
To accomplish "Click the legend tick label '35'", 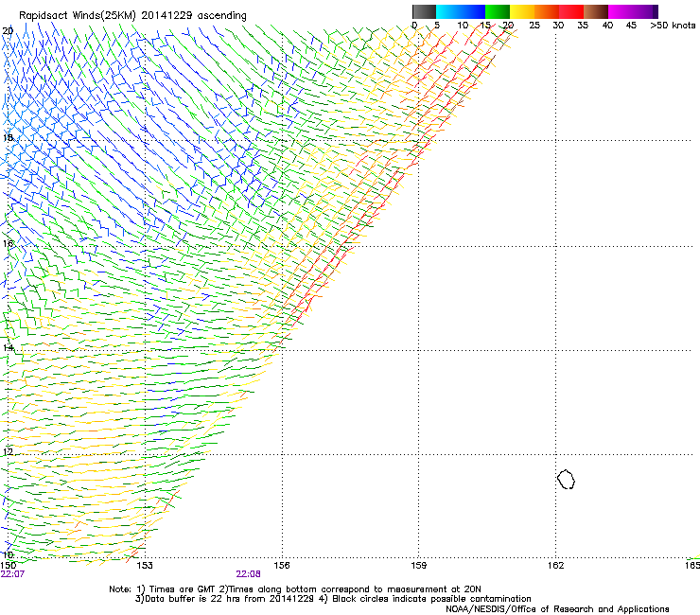I will click(x=583, y=25).
